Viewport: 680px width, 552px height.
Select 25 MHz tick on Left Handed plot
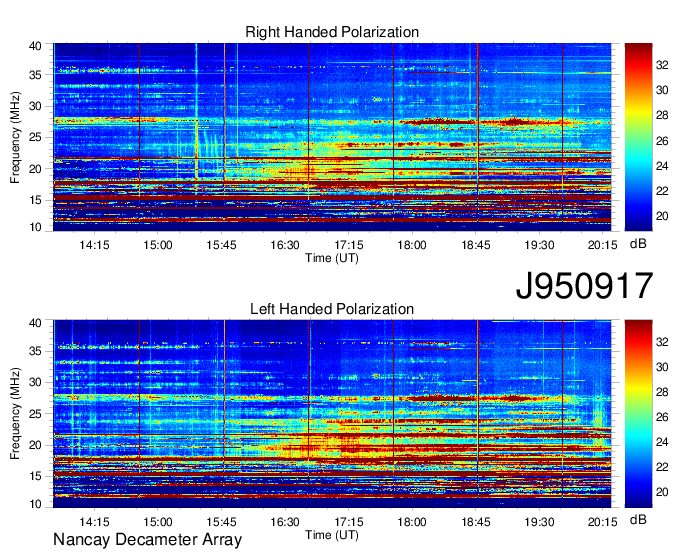coord(35,414)
